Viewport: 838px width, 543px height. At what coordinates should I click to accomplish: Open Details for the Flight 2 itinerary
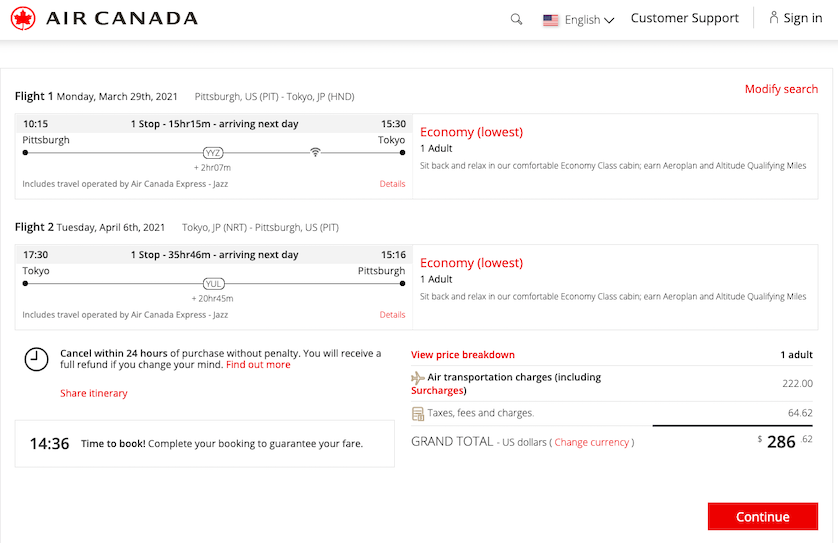coord(392,315)
